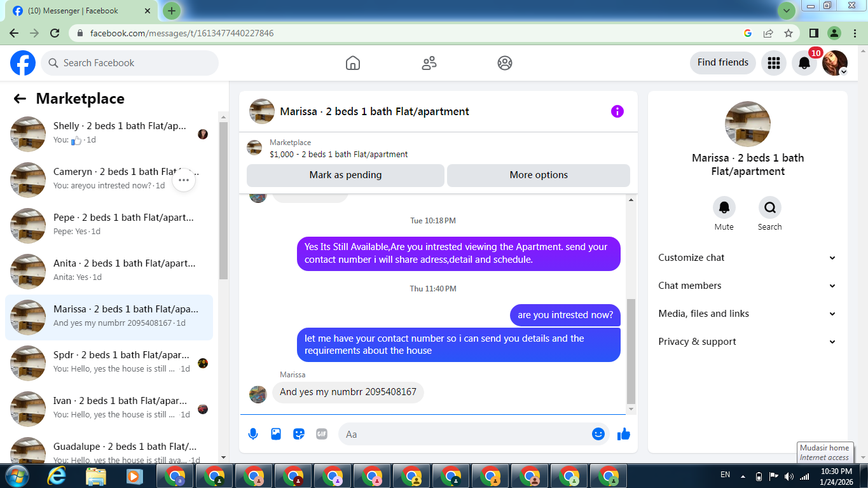
Task: Click the browser back arrow
Action: (x=14, y=33)
